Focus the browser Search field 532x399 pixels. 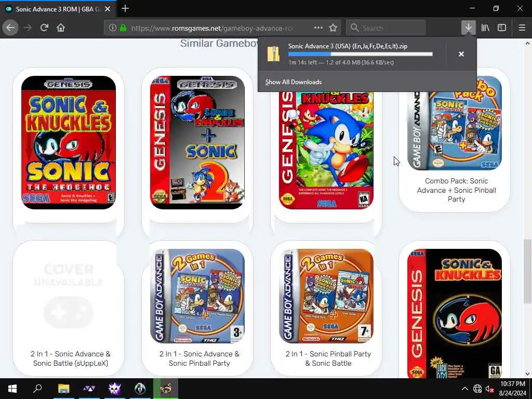point(386,28)
